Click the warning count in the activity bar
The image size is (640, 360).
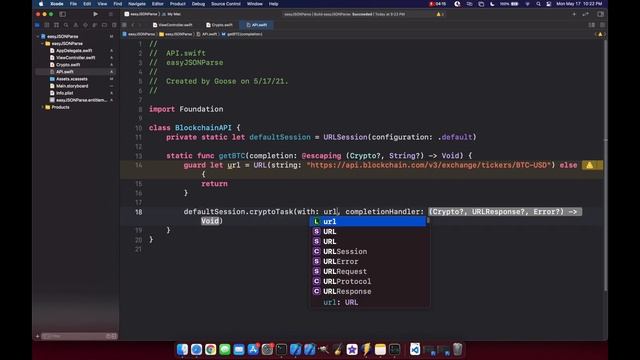pyautogui.click(x=440, y=14)
